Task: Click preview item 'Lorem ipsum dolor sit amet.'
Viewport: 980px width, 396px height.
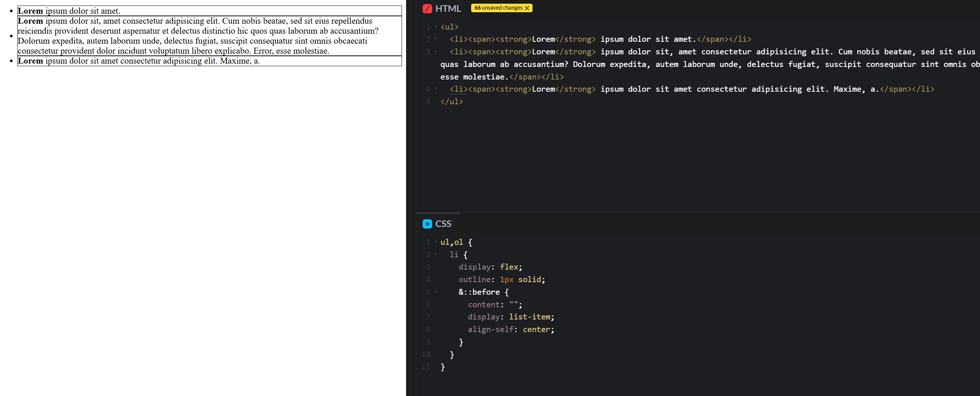Action: pos(69,11)
